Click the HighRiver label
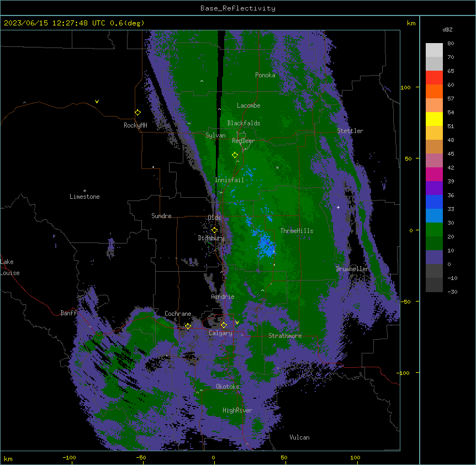Screen dimensions: 476x465 [x=237, y=410]
